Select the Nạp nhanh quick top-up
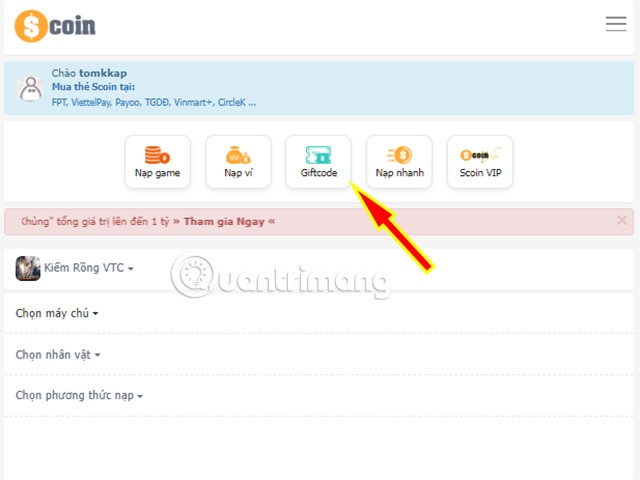The image size is (640, 480). [x=399, y=162]
